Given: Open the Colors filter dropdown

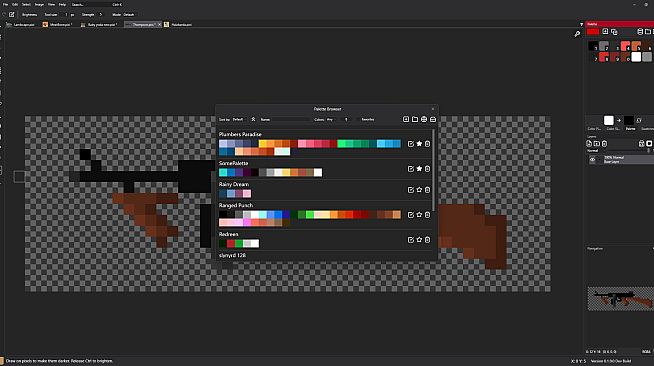Looking at the screenshot, I should coord(332,119).
